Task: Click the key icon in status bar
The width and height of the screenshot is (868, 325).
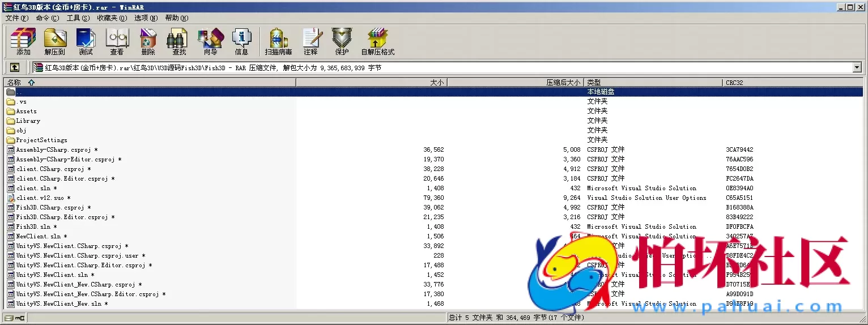Action: point(19,318)
